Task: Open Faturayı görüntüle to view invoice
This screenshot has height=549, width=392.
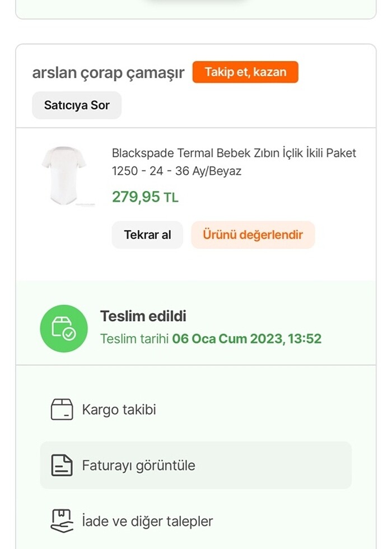Action: 138,464
